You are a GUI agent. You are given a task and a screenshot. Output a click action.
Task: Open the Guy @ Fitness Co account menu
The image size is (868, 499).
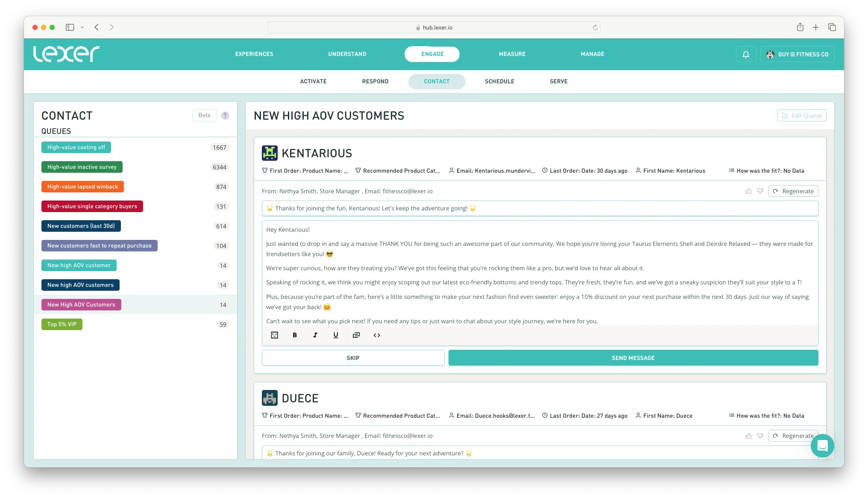(x=797, y=54)
